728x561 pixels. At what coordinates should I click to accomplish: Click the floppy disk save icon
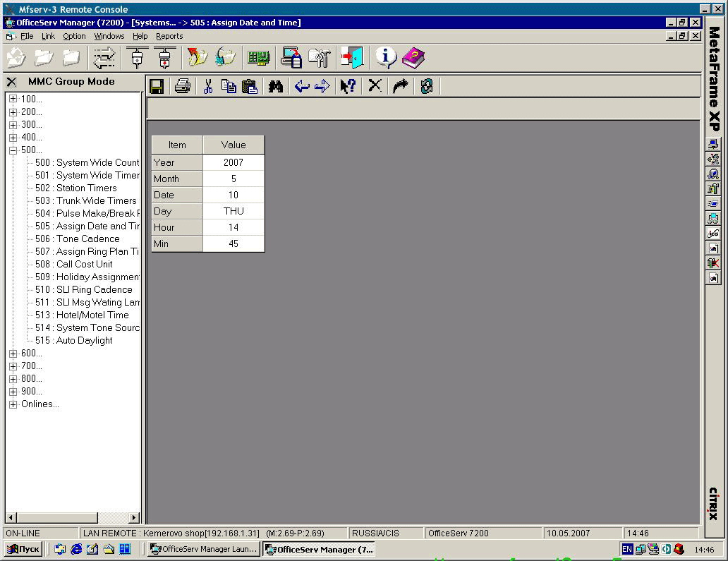[157, 86]
